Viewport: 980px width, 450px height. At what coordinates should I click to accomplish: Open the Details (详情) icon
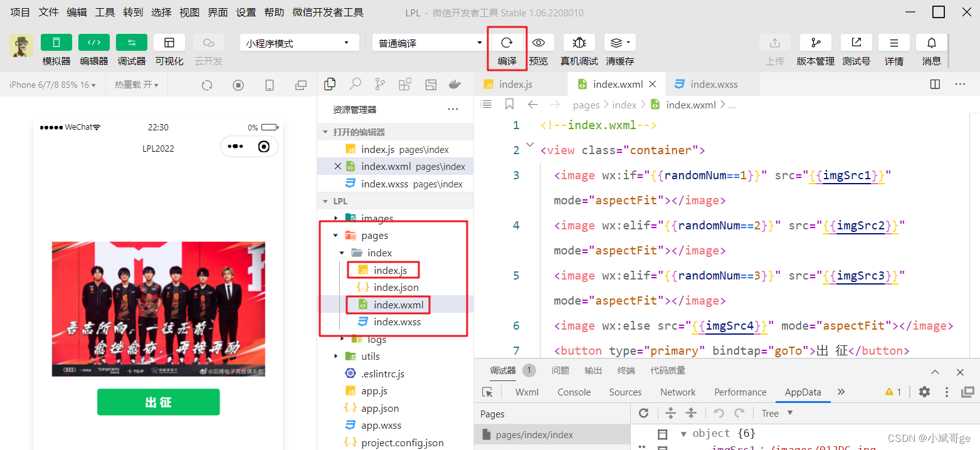[x=894, y=43]
